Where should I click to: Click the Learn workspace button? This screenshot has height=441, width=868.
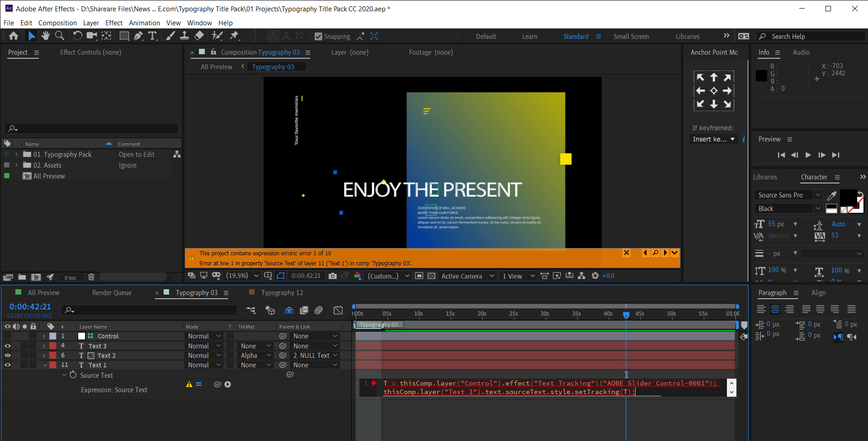529,36
